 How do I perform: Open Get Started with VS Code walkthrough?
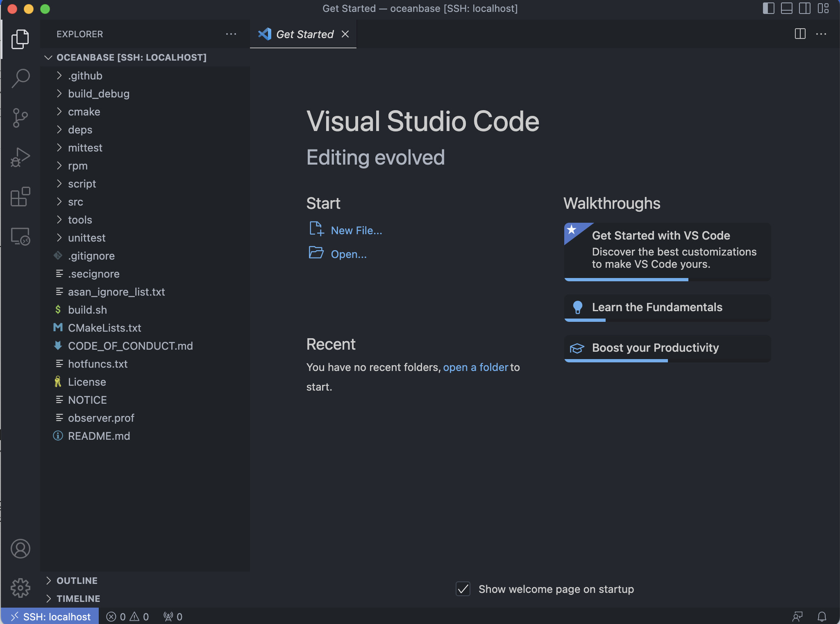667,252
